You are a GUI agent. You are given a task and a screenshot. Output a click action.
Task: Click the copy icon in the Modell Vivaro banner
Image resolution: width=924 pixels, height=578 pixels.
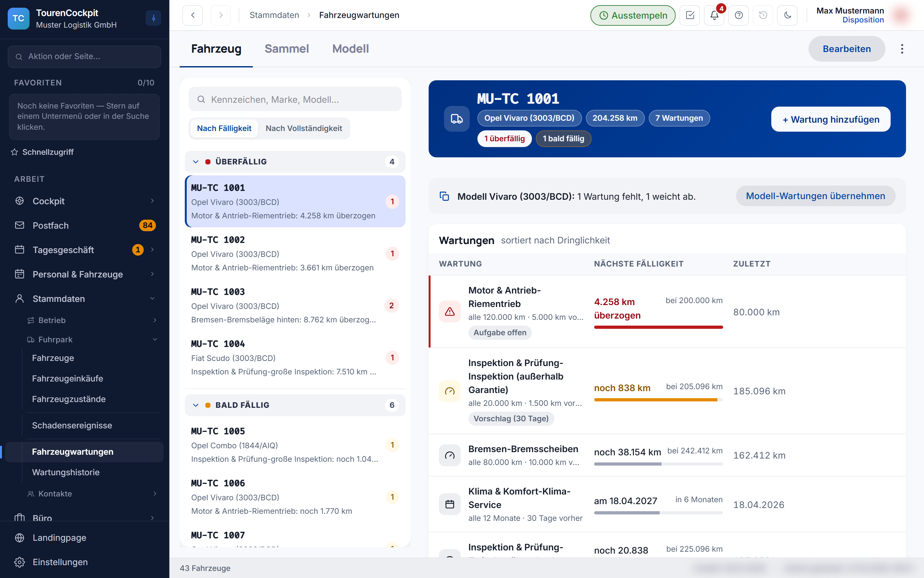444,196
